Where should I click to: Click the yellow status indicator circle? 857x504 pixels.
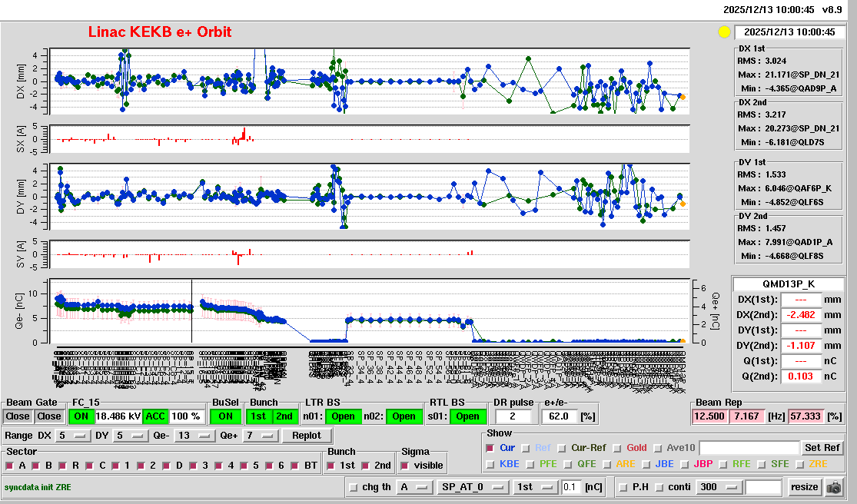click(x=723, y=32)
